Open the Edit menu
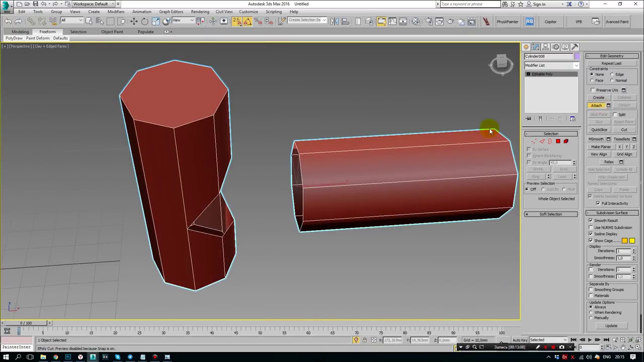644x362 pixels. 22,12
